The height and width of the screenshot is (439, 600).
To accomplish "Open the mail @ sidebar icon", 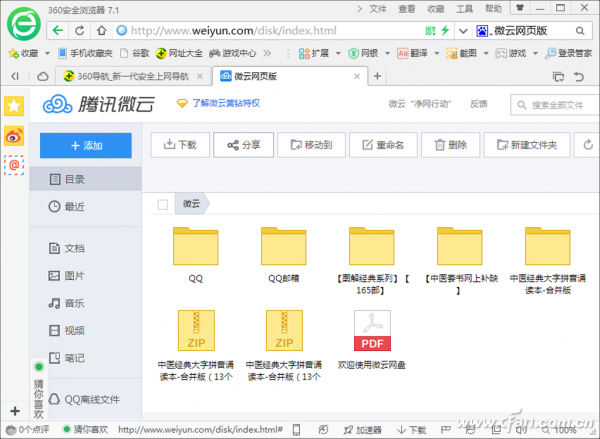I will 14,165.
